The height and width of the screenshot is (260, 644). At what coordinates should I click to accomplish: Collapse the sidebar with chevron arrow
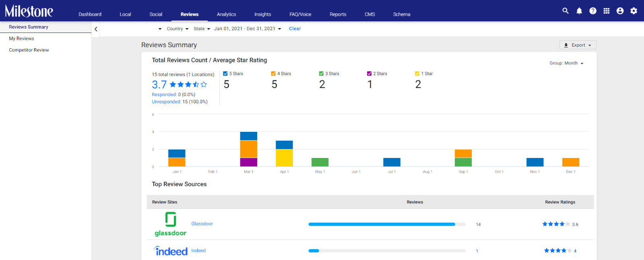click(x=96, y=29)
